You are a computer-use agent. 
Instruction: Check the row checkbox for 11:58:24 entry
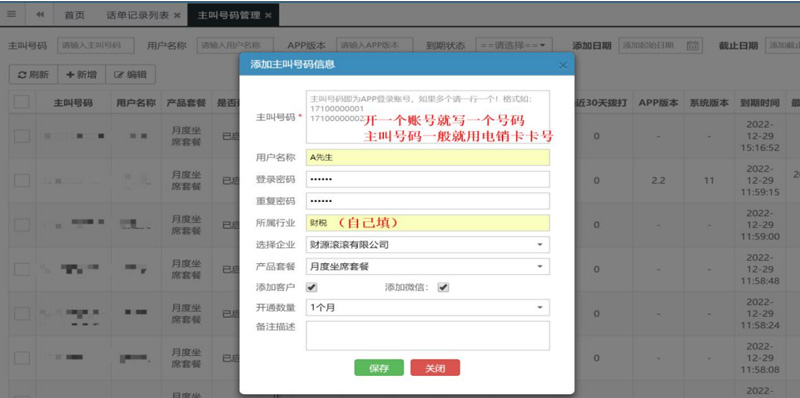tap(21, 313)
